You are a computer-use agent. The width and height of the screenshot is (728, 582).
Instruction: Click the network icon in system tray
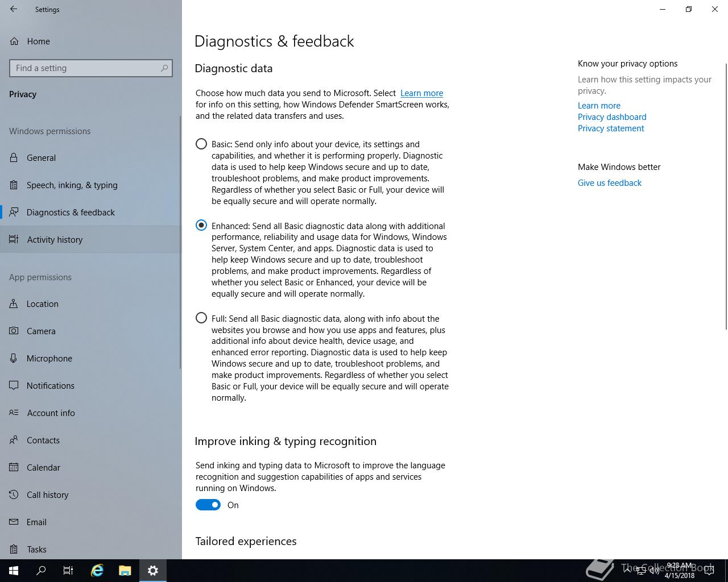640,571
